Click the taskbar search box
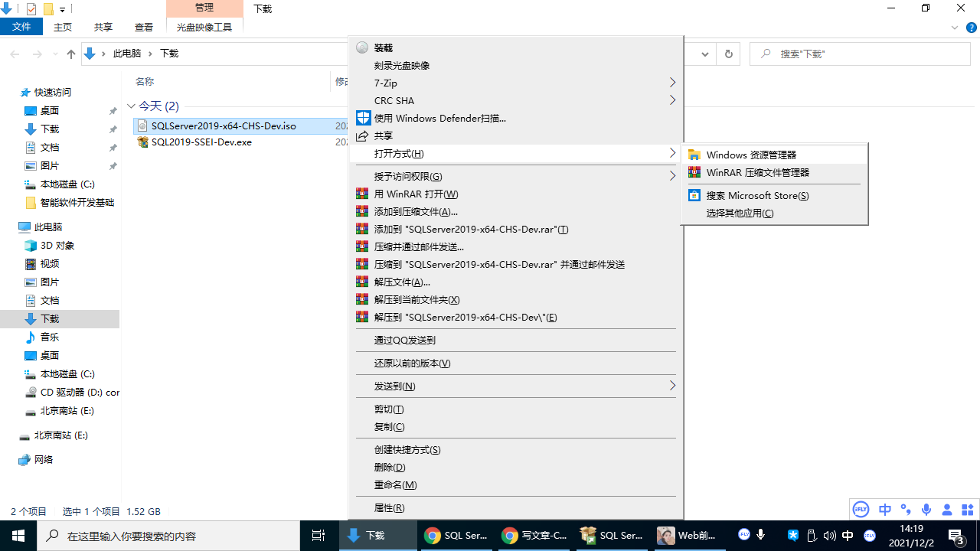980x551 pixels. click(168, 536)
